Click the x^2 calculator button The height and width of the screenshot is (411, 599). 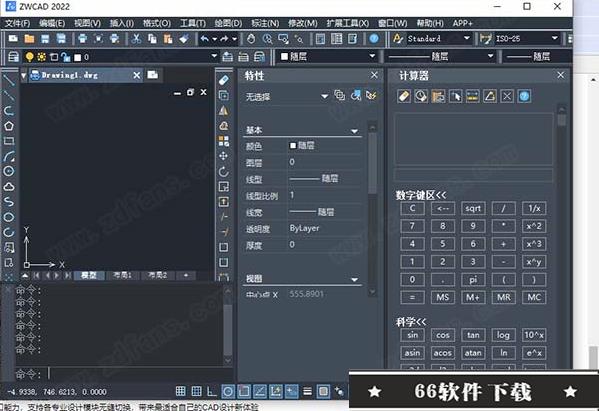click(534, 226)
